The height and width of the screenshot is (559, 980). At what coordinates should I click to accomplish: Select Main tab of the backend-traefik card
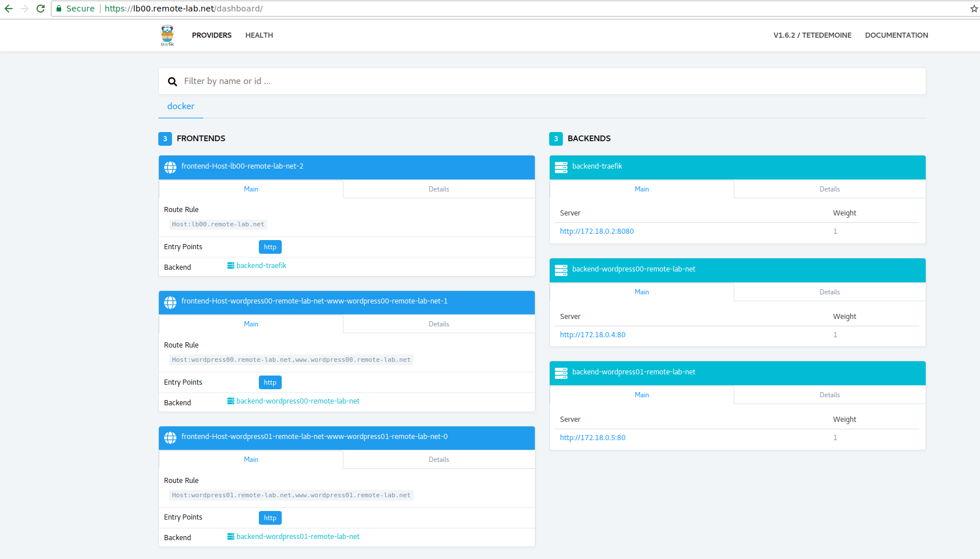pyautogui.click(x=642, y=189)
